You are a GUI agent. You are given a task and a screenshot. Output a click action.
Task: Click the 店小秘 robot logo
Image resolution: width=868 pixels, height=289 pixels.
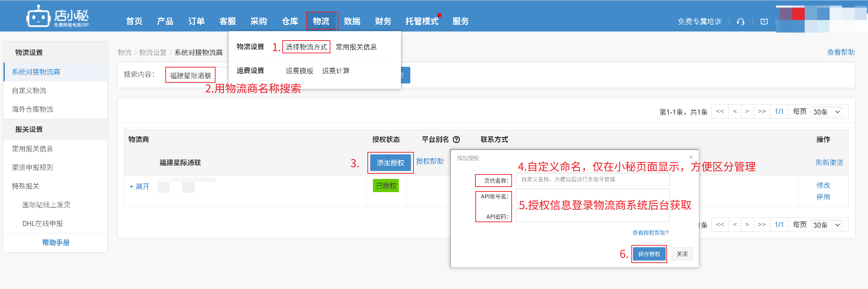[x=38, y=17]
